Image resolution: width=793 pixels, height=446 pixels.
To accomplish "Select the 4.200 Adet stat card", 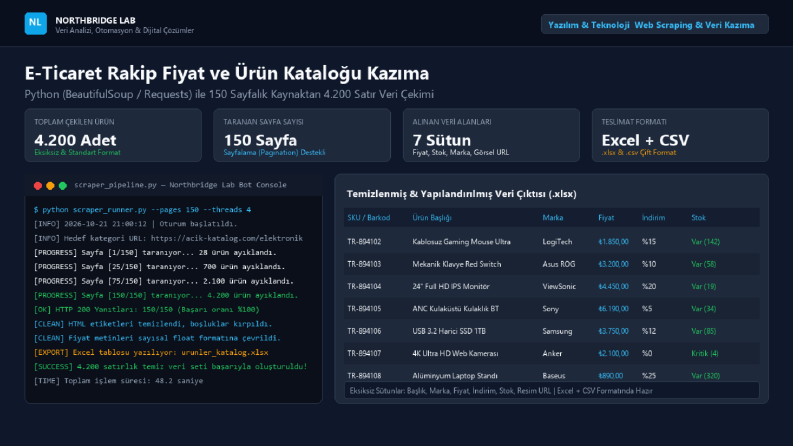I will pos(113,135).
